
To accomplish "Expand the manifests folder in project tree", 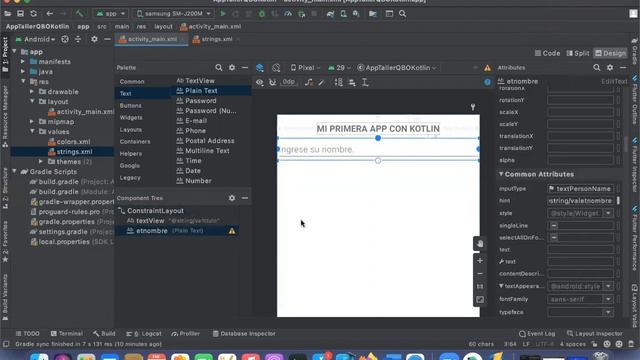I will (x=23, y=62).
